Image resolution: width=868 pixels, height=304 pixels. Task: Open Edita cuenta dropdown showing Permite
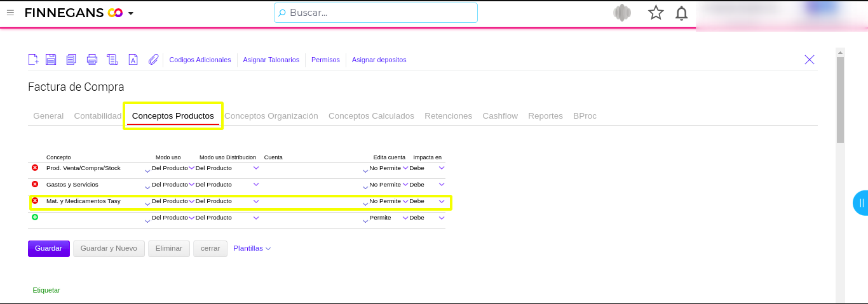coord(405,218)
